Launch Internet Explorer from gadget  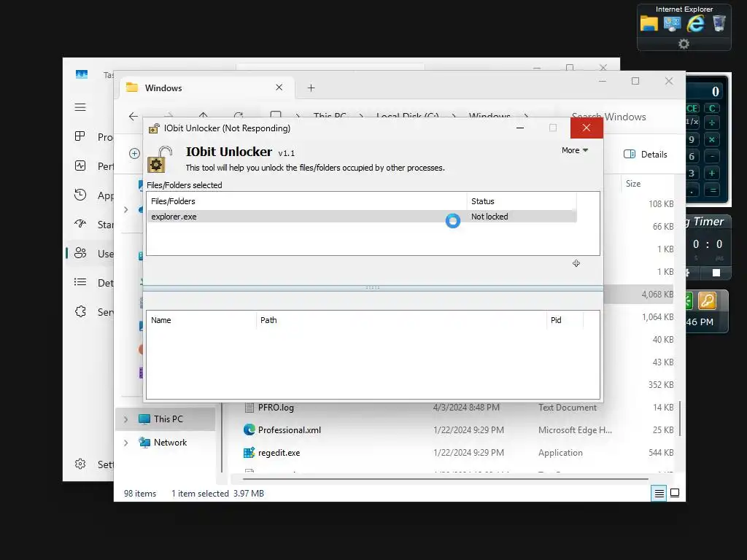695,23
